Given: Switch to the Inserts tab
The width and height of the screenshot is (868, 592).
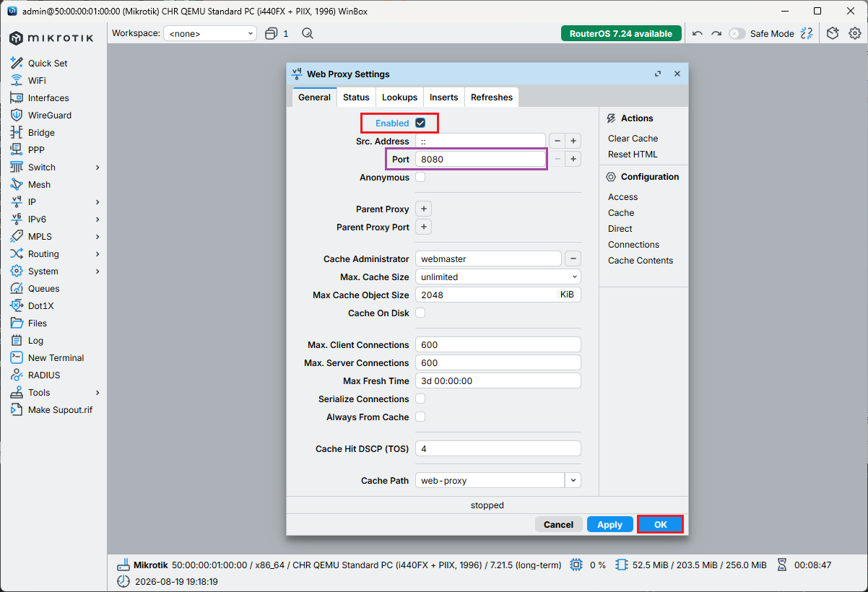Looking at the screenshot, I should point(444,97).
